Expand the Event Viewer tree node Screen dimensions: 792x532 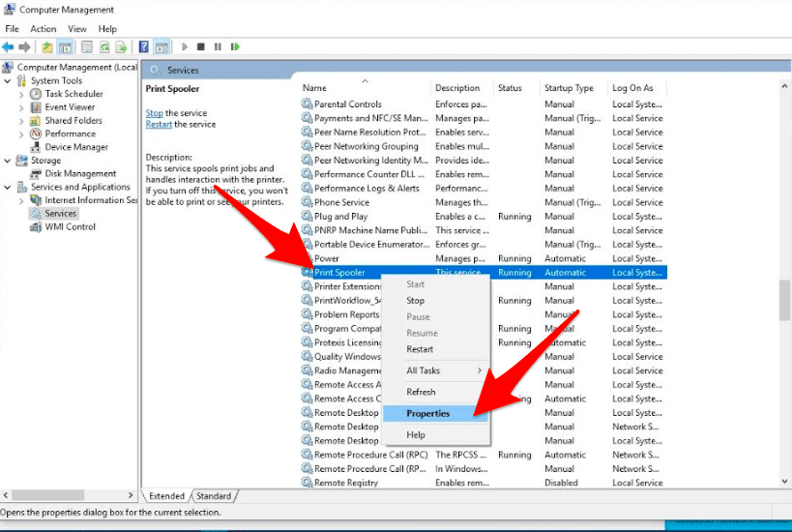(x=21, y=107)
